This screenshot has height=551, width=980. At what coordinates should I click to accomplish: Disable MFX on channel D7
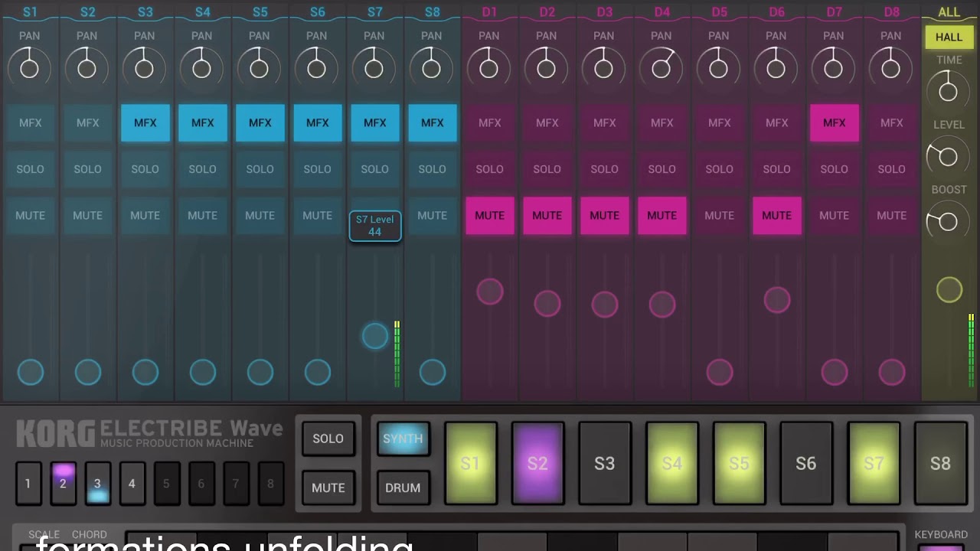coord(834,123)
